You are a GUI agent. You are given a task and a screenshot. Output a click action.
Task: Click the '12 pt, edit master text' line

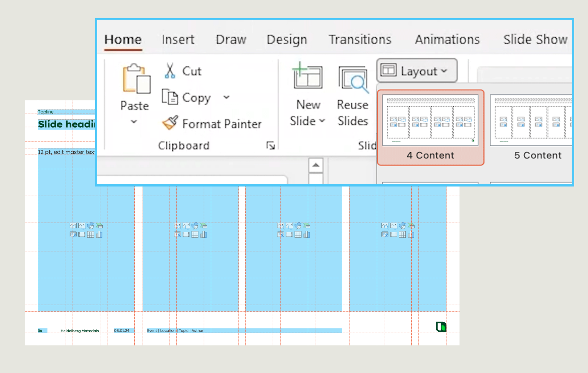tap(66, 152)
